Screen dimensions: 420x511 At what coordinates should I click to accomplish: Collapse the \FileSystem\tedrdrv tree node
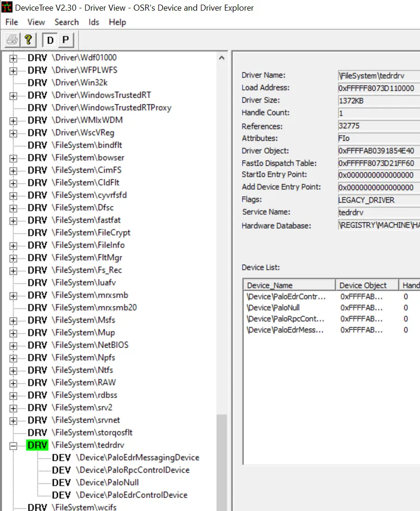[13, 446]
